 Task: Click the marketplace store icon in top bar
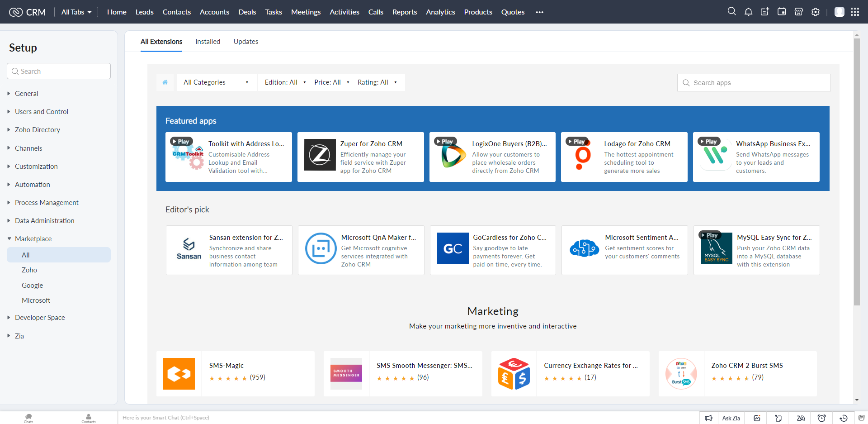pos(799,12)
